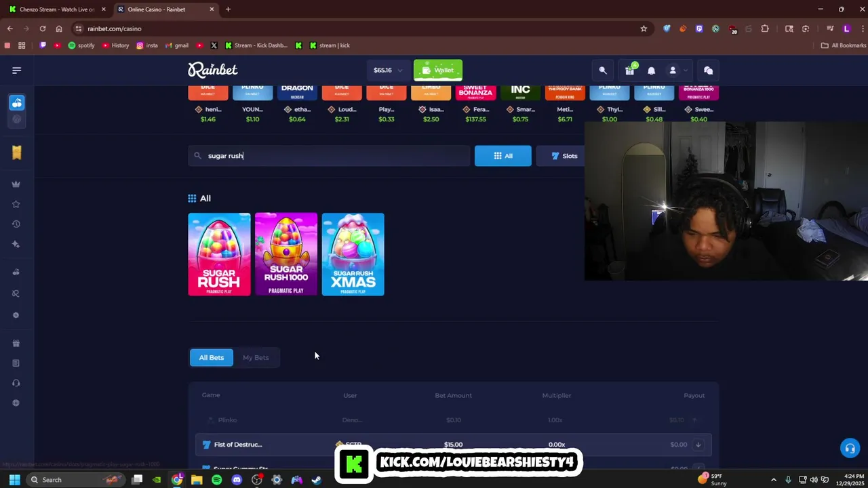Open the blue live support chat bubble
Image resolution: width=868 pixels, height=488 pixels.
[x=850, y=448]
